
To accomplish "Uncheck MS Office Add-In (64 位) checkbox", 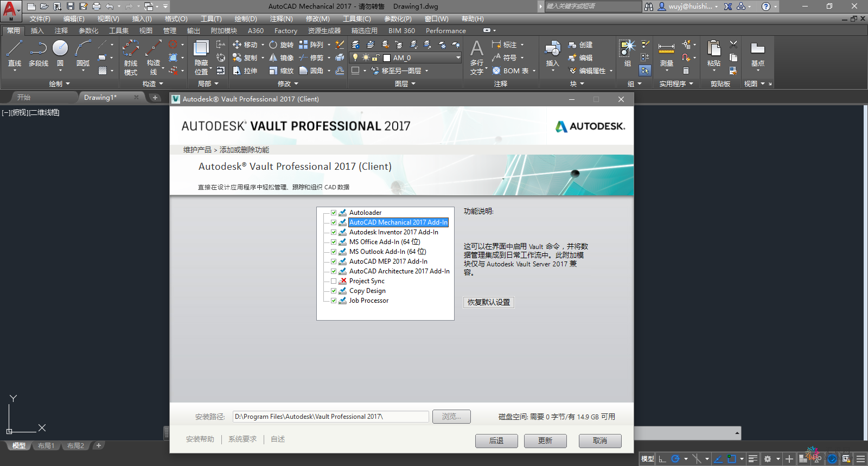I will (x=334, y=242).
